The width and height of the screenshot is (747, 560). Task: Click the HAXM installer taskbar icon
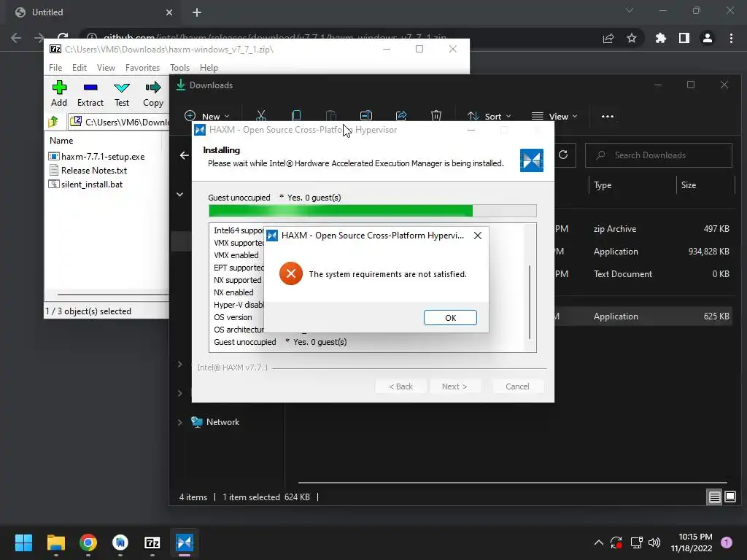[x=185, y=542]
